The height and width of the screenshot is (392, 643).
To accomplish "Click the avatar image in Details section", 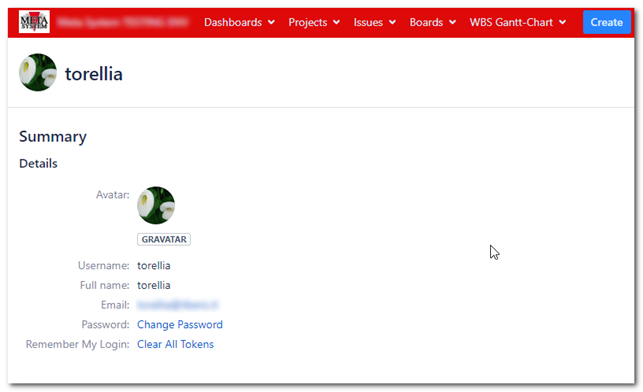I will coord(156,205).
